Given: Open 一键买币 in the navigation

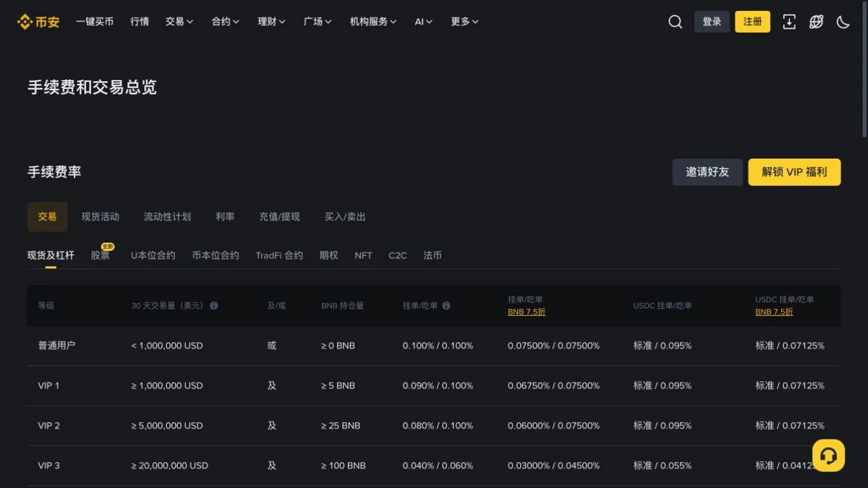Looking at the screenshot, I should 95,22.
